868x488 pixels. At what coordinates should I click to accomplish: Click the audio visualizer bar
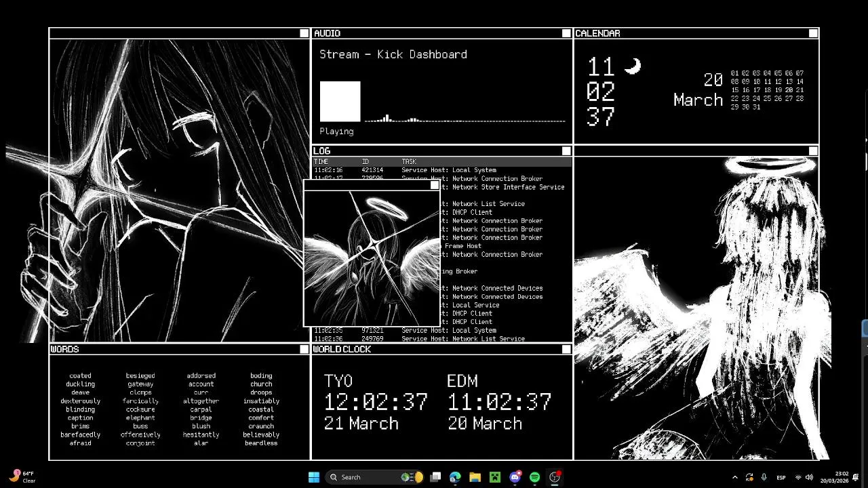coord(465,119)
